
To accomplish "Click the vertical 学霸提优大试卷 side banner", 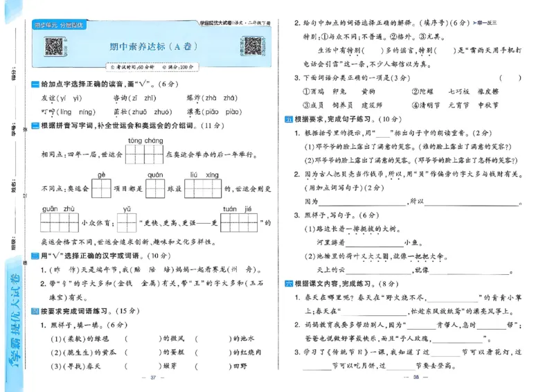I will tap(15, 320).
